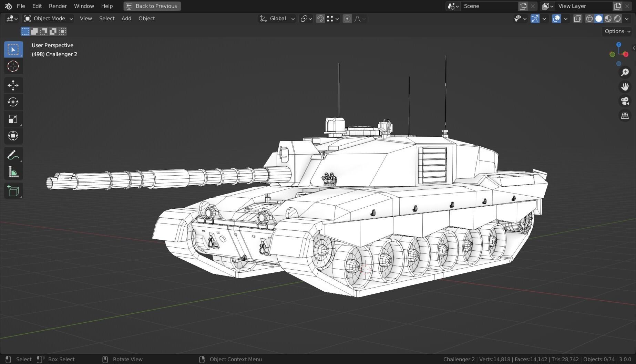The image size is (636, 364).
Task: Set selection mode to subtract
Action: point(44,31)
